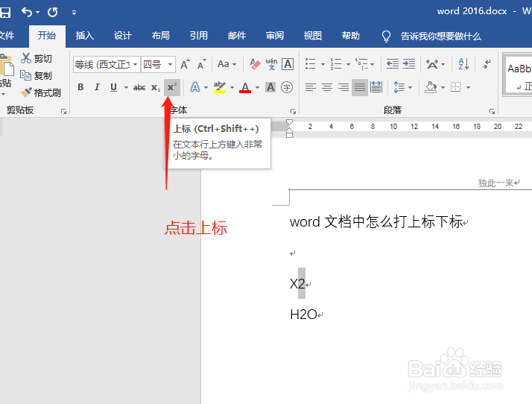Click the Clear All Formatting eraser icon
The height and width of the screenshot is (404, 532).
(x=255, y=64)
